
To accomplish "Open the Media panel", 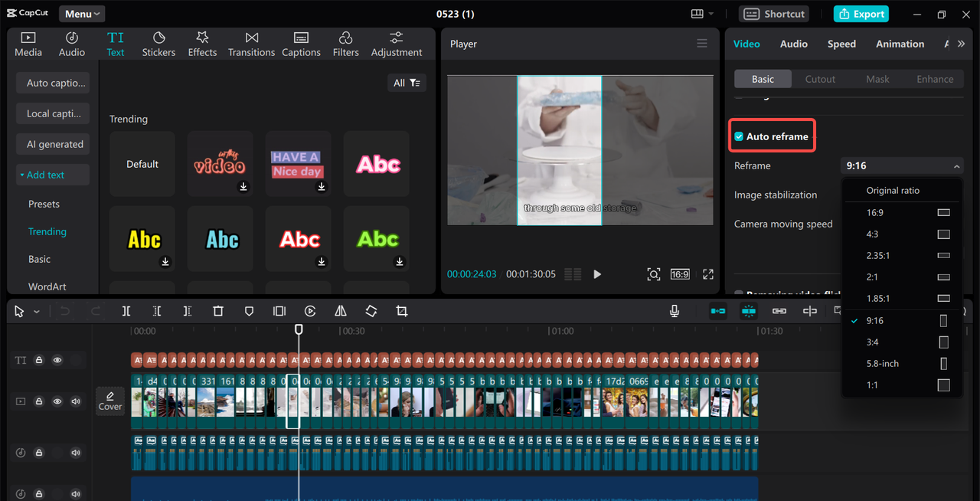I will click(x=28, y=44).
